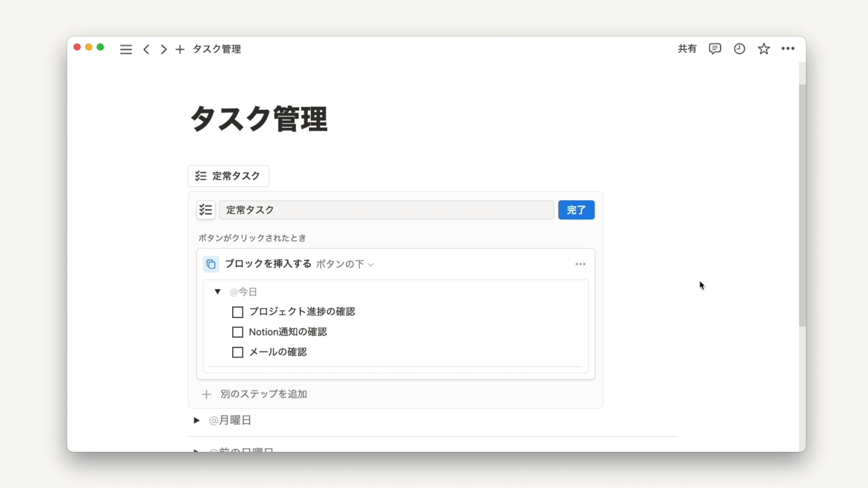
Task: Check the メールの確認 checkbox
Action: click(237, 352)
